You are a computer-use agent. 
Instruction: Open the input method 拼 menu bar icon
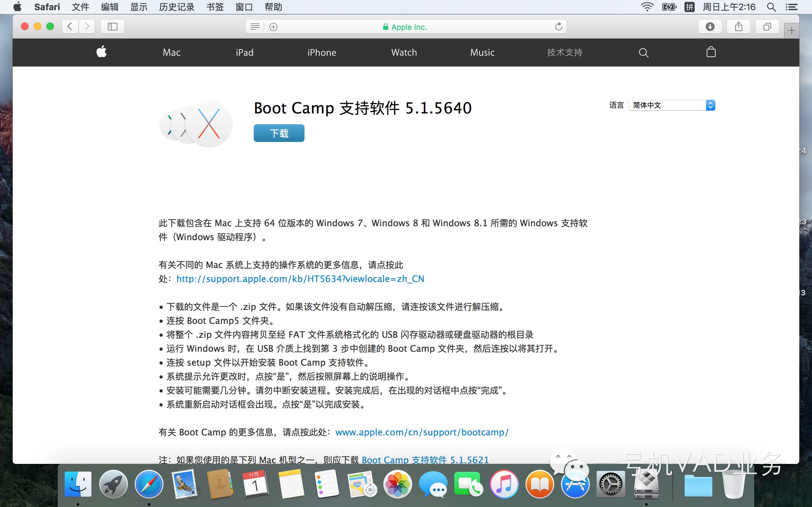(689, 7)
